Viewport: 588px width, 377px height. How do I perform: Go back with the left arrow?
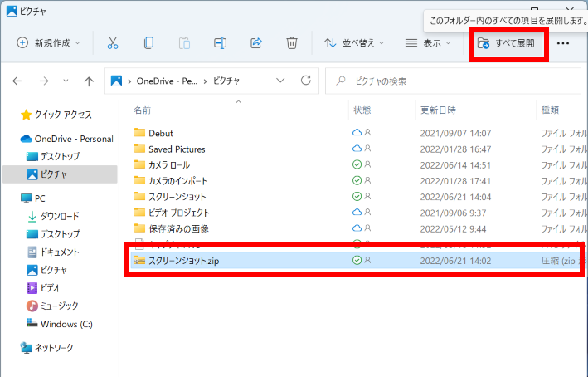pos(17,81)
